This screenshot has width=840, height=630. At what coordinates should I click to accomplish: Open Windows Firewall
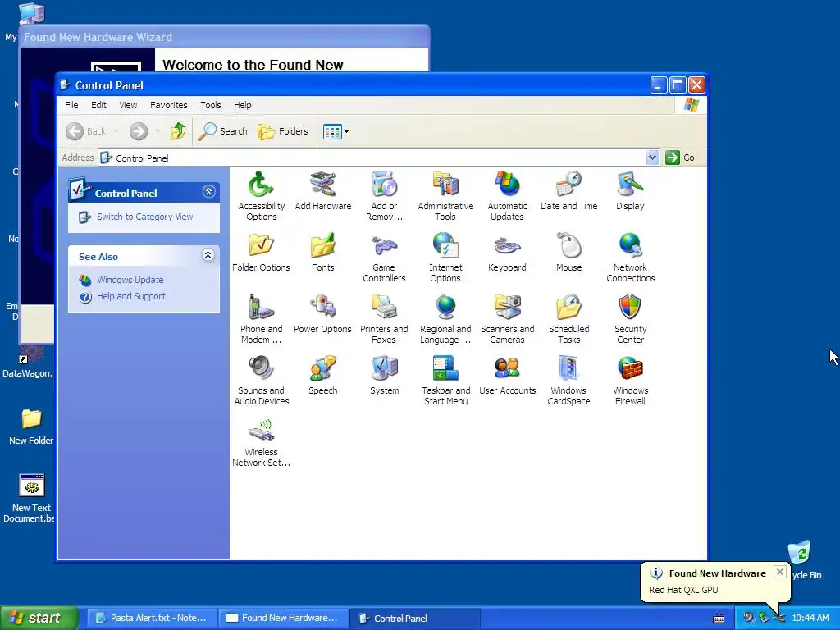[630, 381]
